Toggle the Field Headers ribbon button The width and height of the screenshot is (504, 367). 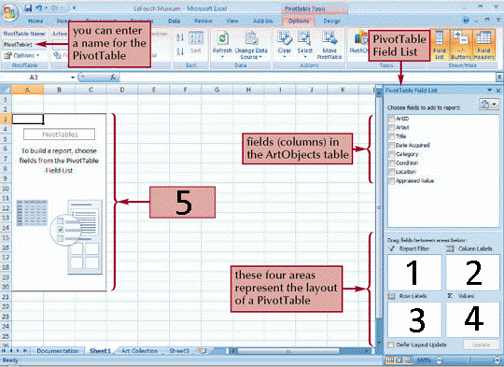coord(484,45)
